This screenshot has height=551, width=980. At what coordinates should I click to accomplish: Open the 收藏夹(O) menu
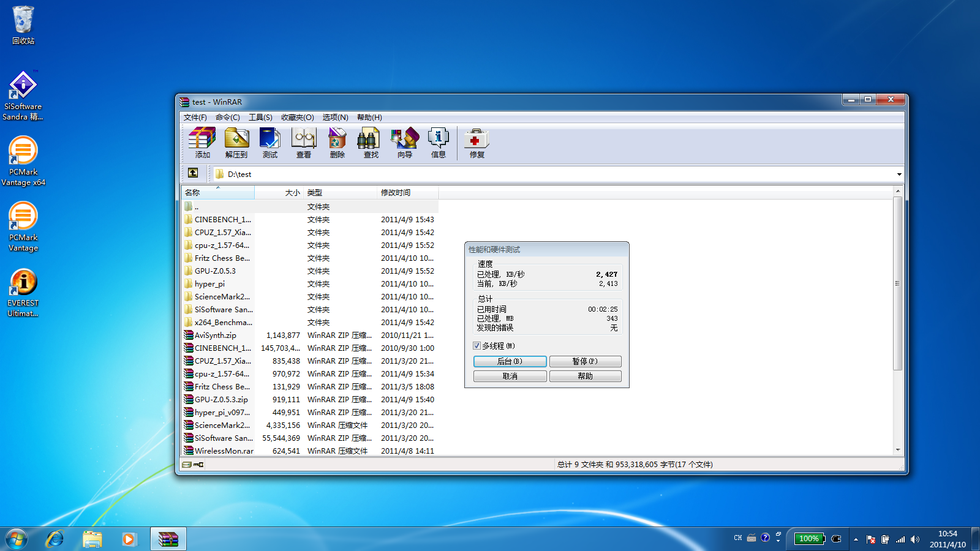tap(298, 118)
